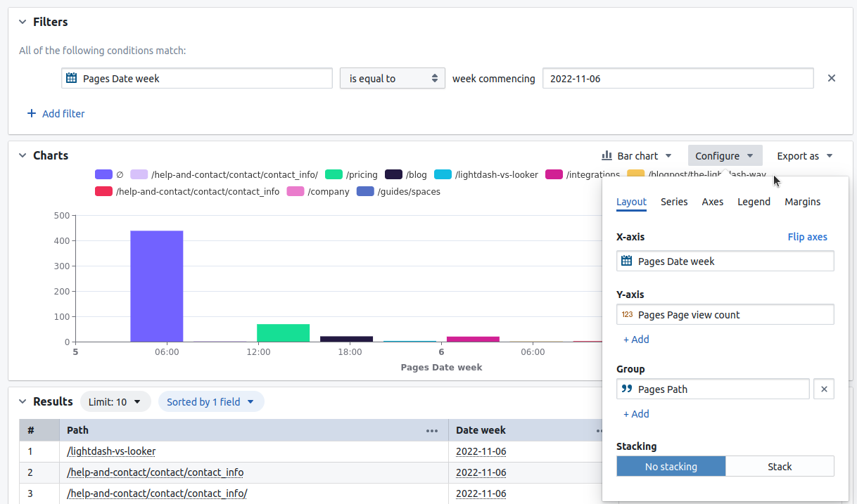Open options menu on the Path column
This screenshot has width=857, height=504.
pyautogui.click(x=431, y=431)
